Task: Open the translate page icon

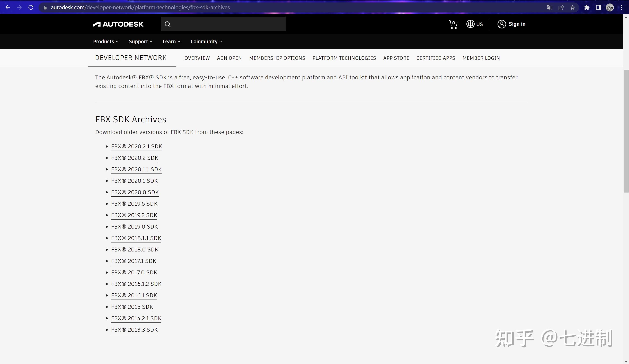Action: click(549, 8)
